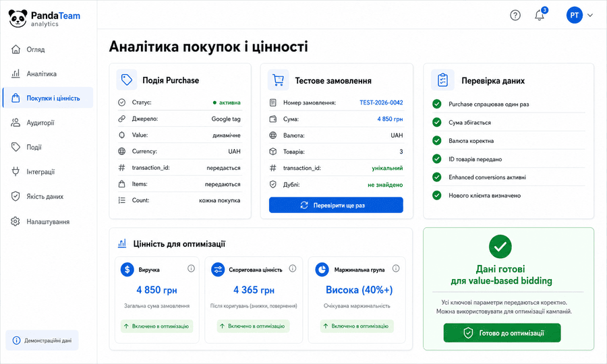Click info icon on Маржинальна група card
Viewport: 607px width, 364px height.
[x=396, y=268]
